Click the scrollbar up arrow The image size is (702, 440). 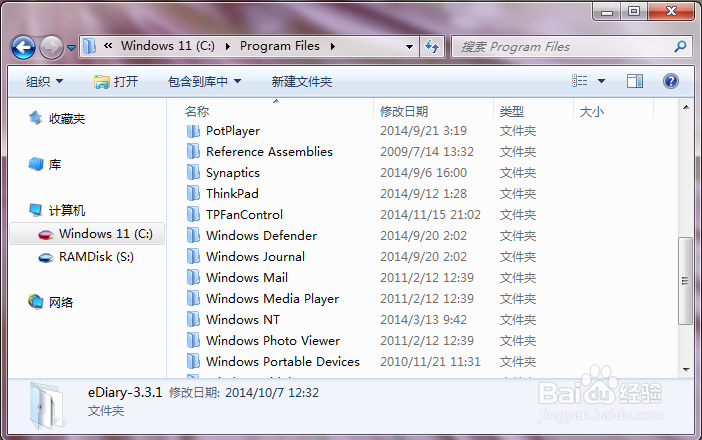pos(686,107)
